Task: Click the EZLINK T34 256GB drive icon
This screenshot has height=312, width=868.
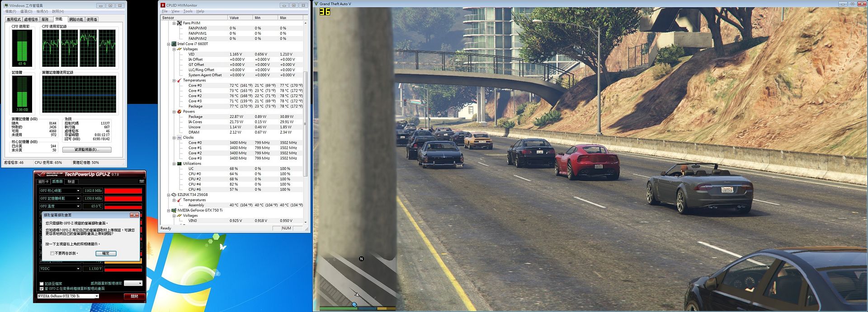Action: point(174,195)
